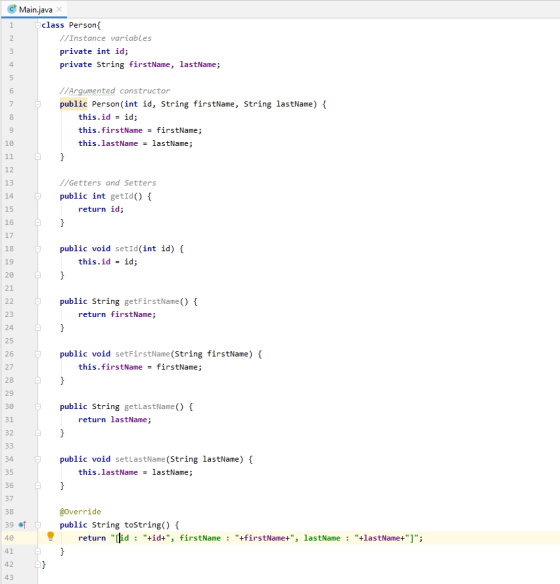Click the fold end marker at line 36
Screen dimensions: 560x584
click(38, 485)
